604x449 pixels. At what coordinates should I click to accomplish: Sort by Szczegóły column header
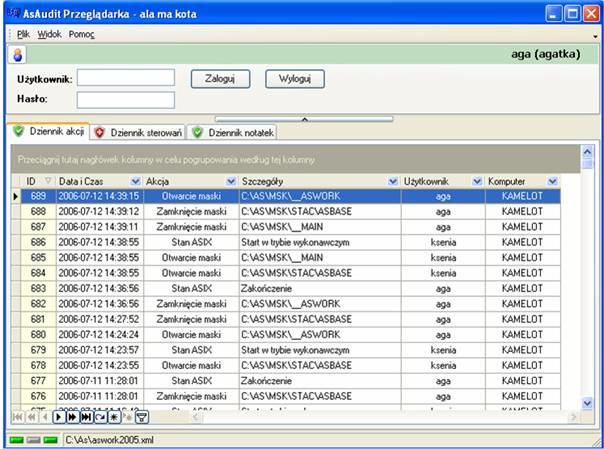tap(320, 181)
